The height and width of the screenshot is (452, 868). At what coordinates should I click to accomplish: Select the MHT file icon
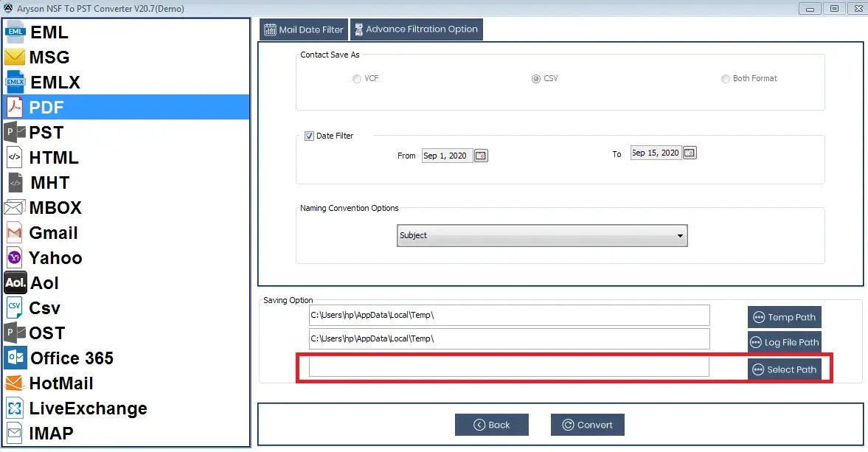[x=15, y=182]
